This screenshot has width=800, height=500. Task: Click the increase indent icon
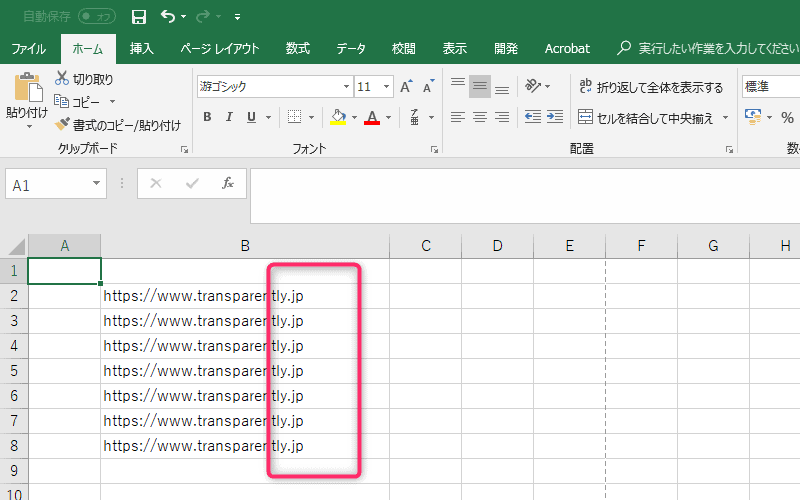(x=555, y=117)
